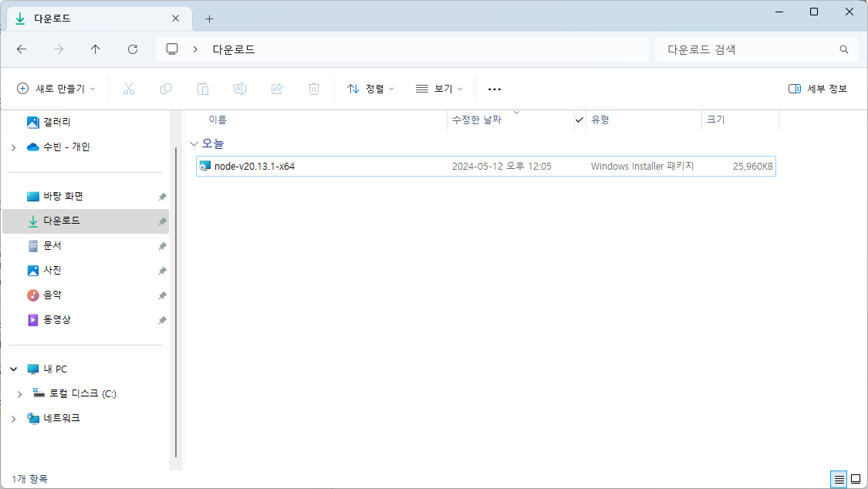The height and width of the screenshot is (489, 868).
Task: Click the 2024-05-12 오후 12:05 date
Action: click(x=502, y=166)
